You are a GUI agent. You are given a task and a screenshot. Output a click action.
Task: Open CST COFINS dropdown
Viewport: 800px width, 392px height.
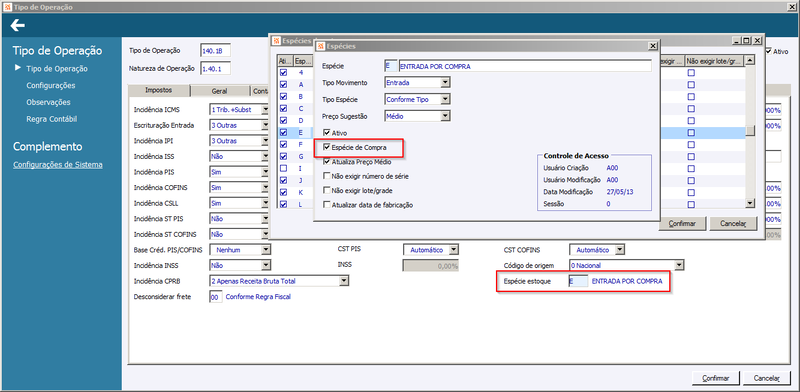pos(619,250)
